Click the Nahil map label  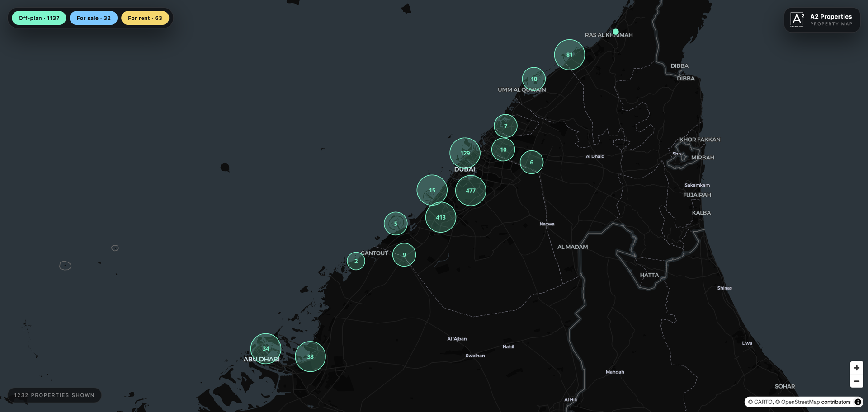pyautogui.click(x=508, y=347)
